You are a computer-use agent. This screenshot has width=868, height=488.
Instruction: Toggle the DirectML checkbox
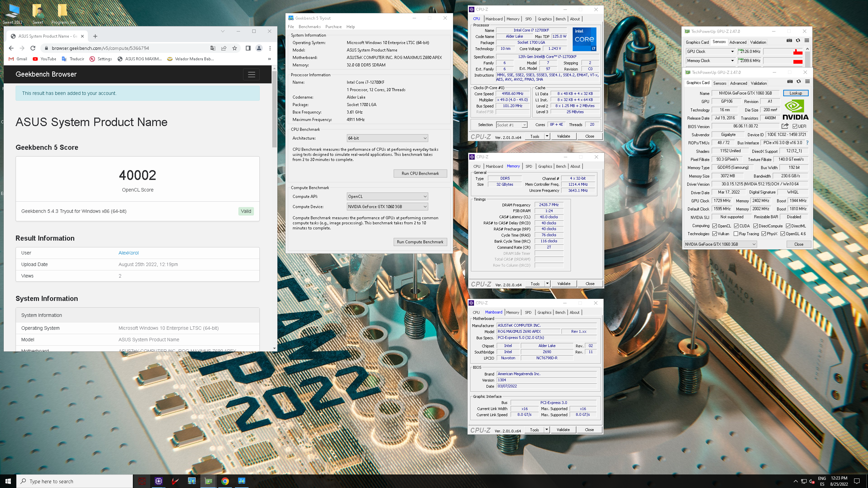tap(788, 226)
